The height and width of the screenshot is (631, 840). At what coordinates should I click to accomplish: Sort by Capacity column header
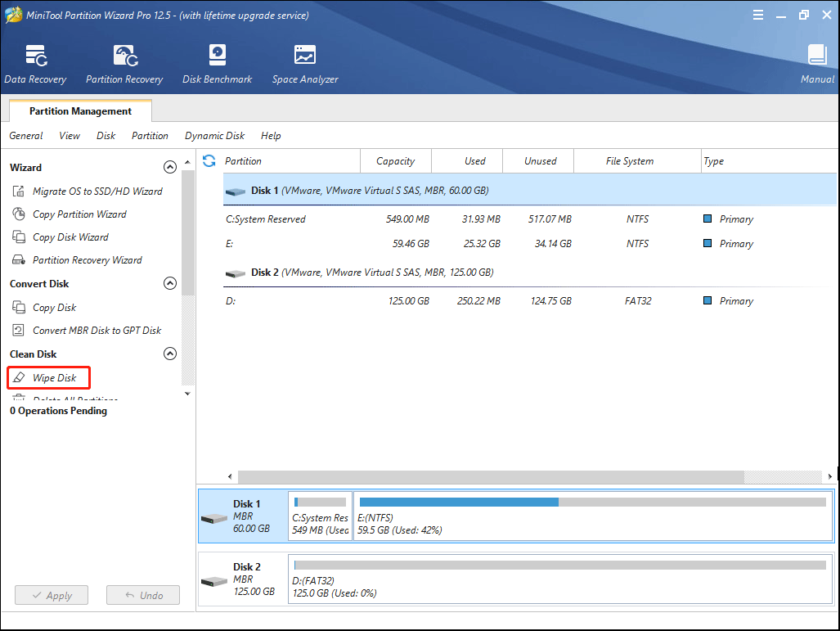[395, 161]
